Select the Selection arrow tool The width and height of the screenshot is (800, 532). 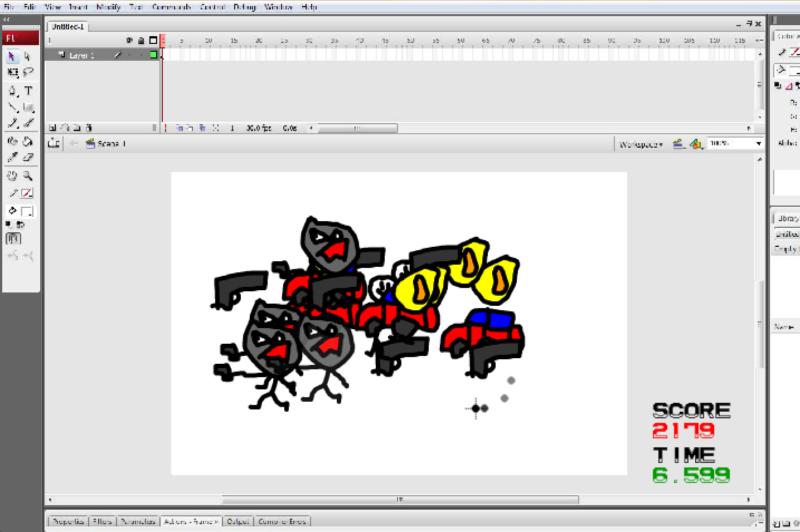click(x=12, y=57)
